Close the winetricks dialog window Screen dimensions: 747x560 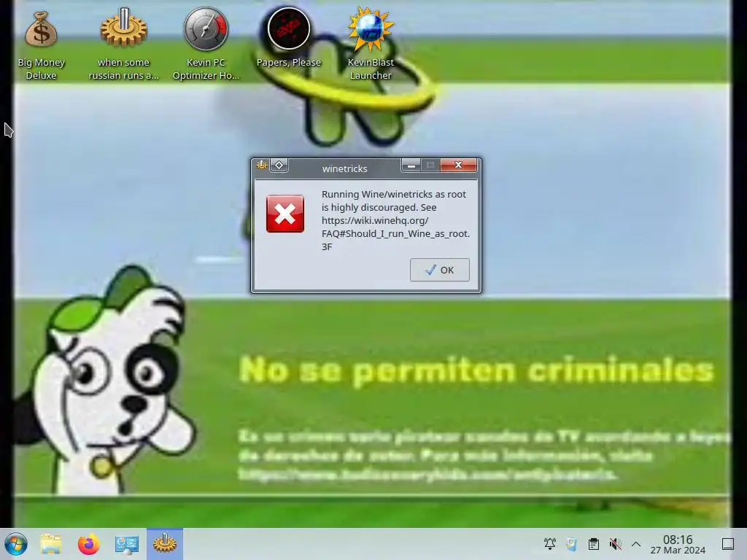[458, 165]
